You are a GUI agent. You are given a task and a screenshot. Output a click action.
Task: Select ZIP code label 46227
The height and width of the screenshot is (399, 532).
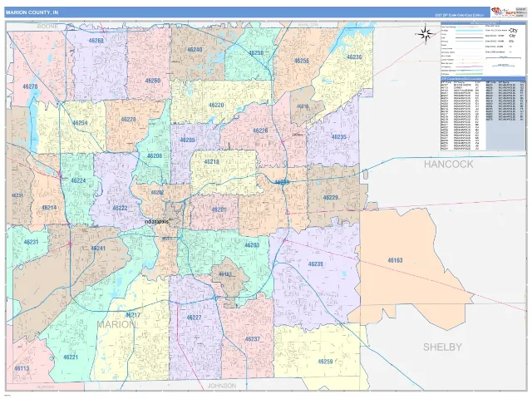pos(194,318)
